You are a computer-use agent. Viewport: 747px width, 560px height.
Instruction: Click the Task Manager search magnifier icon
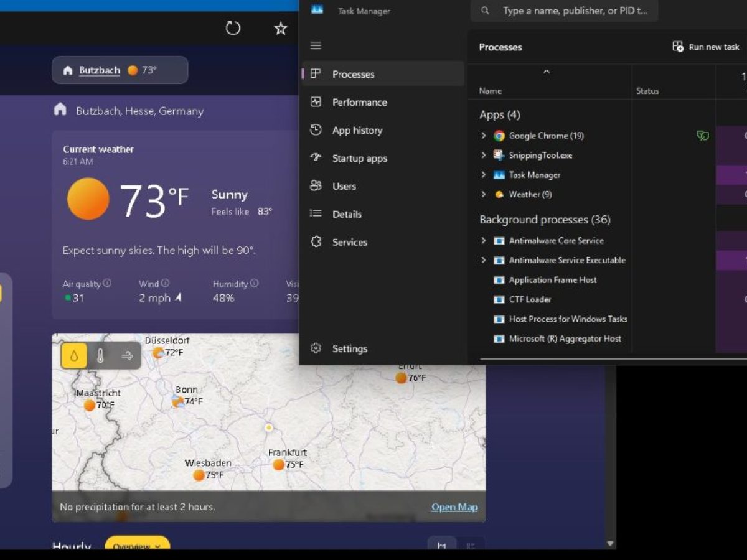point(486,11)
